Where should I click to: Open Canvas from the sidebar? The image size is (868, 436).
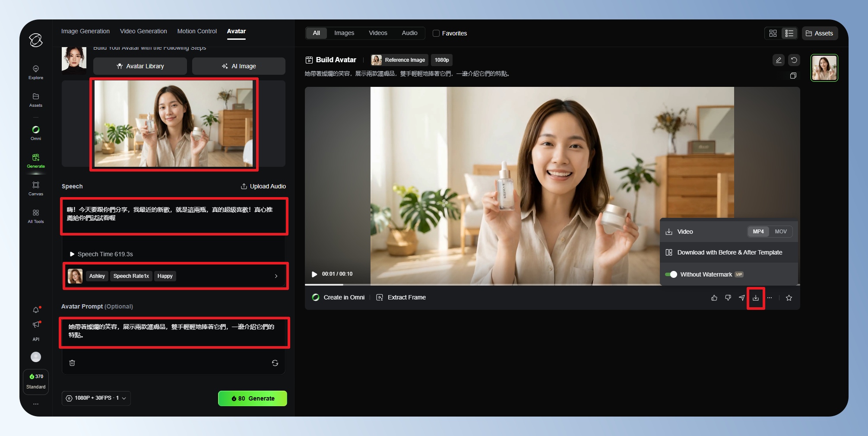coord(36,188)
